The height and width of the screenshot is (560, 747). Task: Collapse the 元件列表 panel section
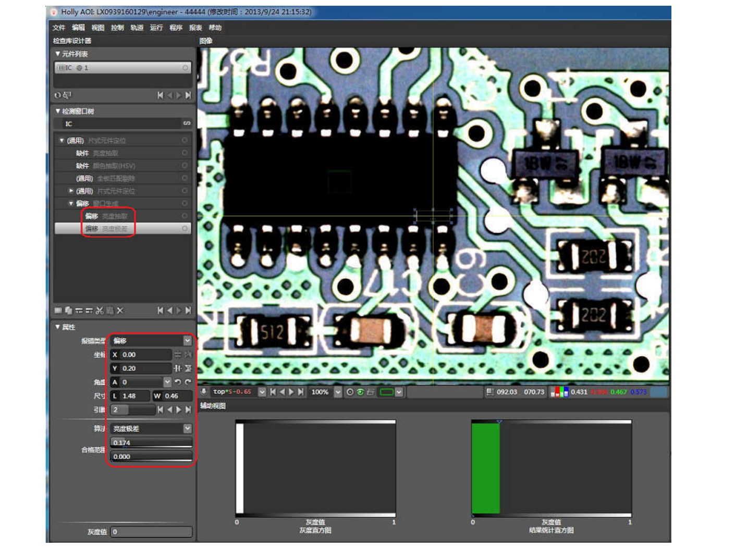tap(57, 54)
